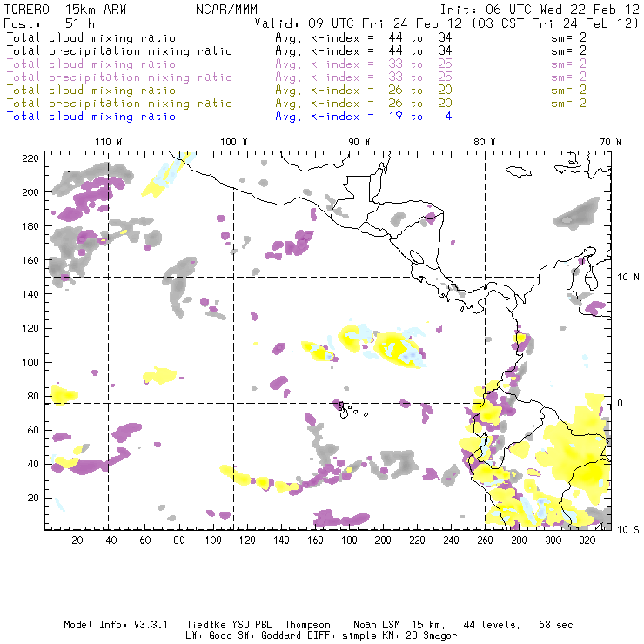Screen dimensions: 644x644
Task: Click the "110 W" longitude label
Action: [109, 142]
